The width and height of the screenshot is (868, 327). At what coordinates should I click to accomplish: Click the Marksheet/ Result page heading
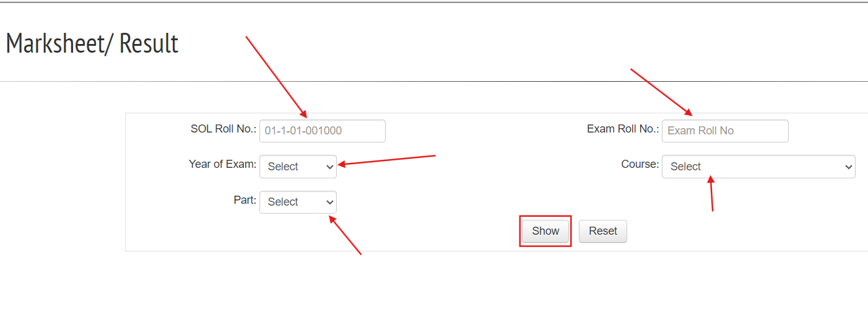point(92,44)
